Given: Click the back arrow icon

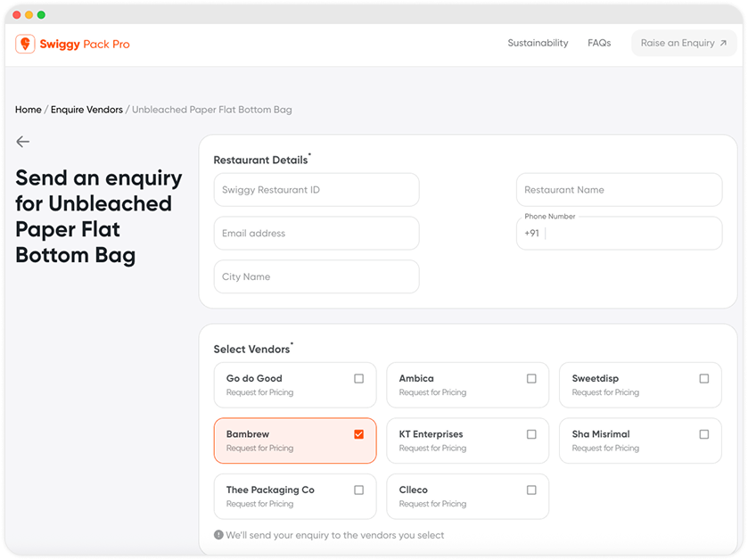Looking at the screenshot, I should point(23,142).
